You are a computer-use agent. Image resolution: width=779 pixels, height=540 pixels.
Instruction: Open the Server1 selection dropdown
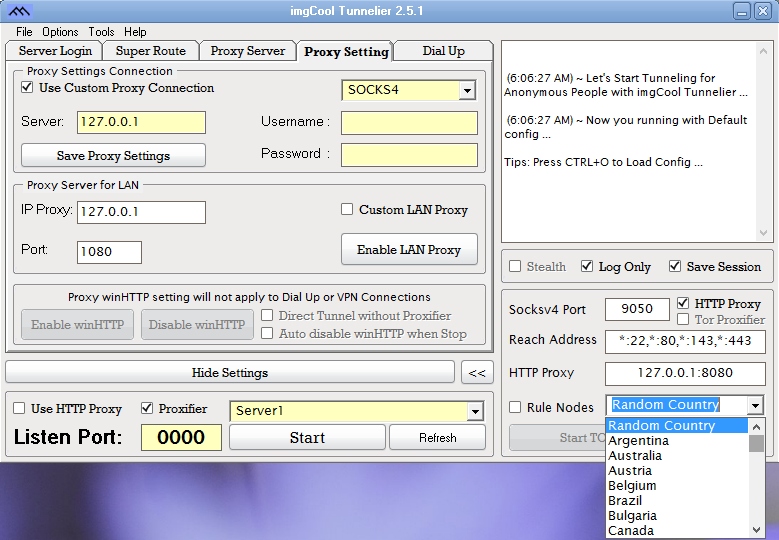475,411
